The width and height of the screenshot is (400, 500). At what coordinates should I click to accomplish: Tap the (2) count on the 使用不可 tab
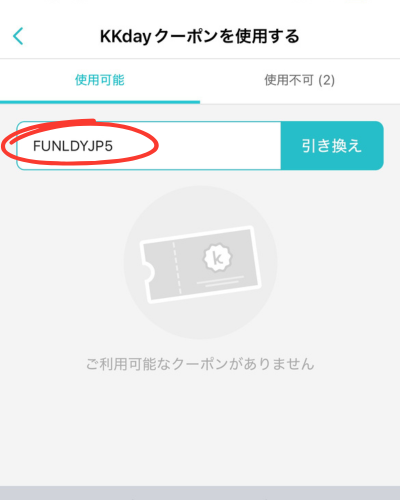[x=326, y=80]
